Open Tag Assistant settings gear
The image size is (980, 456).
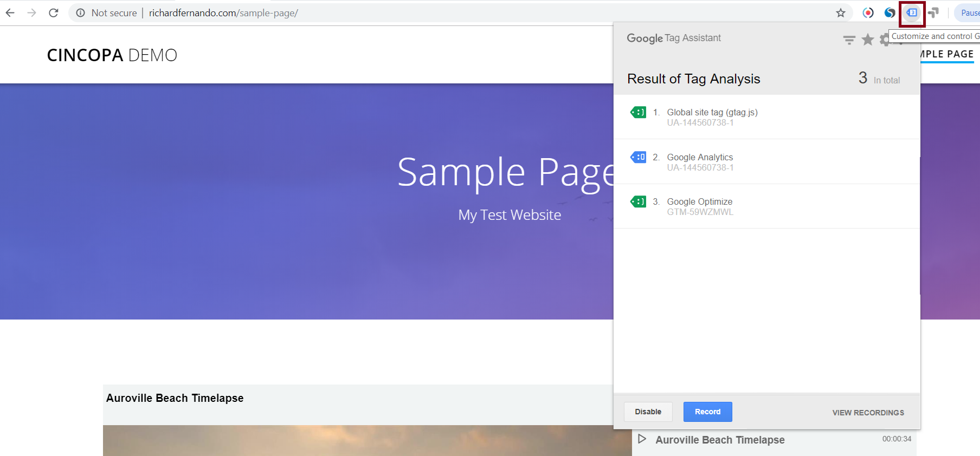click(884, 40)
